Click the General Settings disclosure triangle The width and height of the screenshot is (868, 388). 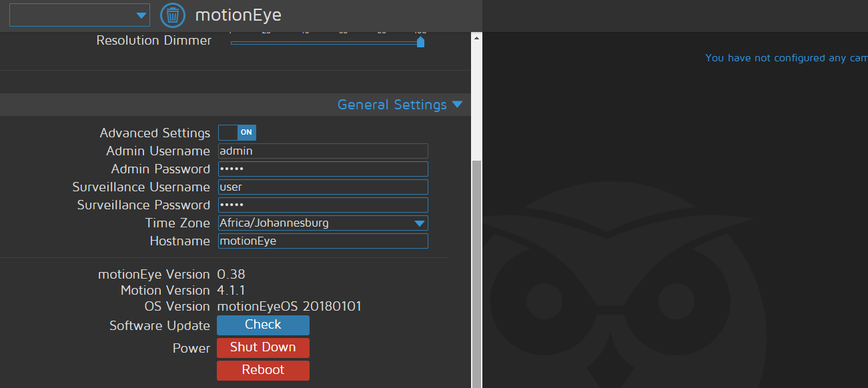point(458,105)
